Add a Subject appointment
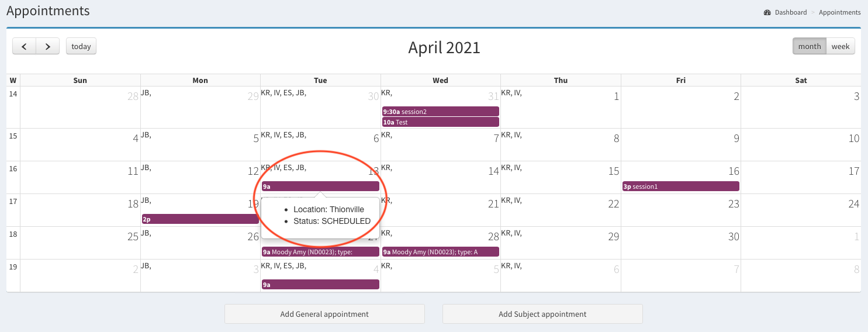Screen dimensions: 868x332 (542, 314)
